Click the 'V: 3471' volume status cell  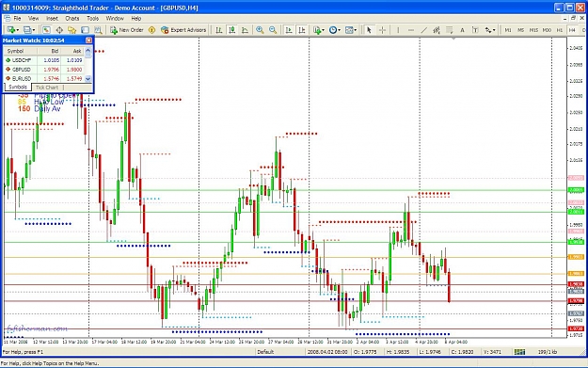coord(493,352)
